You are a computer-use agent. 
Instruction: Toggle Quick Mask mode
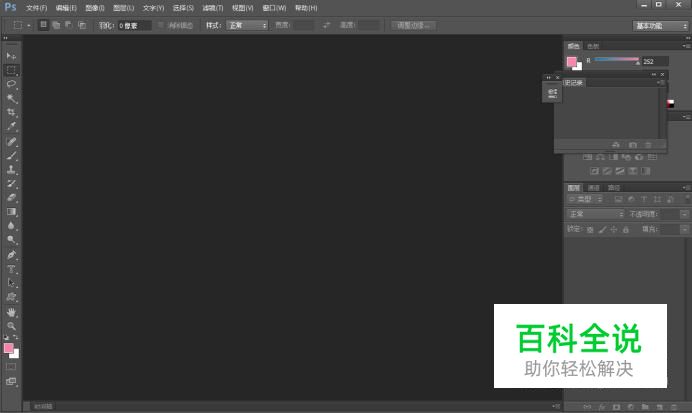(11, 367)
